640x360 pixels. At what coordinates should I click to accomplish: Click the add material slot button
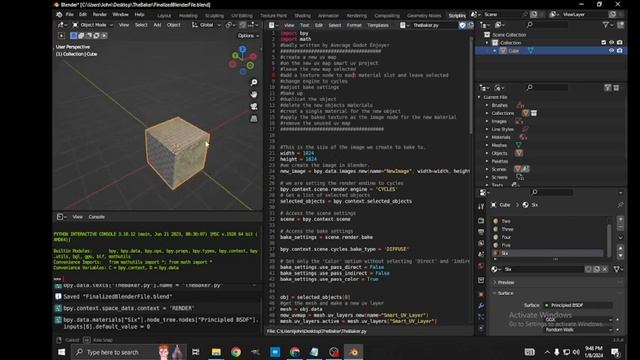(620, 220)
